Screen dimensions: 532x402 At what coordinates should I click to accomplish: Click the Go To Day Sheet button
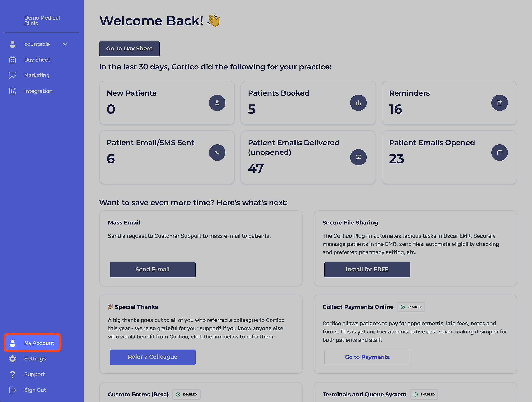tap(129, 49)
